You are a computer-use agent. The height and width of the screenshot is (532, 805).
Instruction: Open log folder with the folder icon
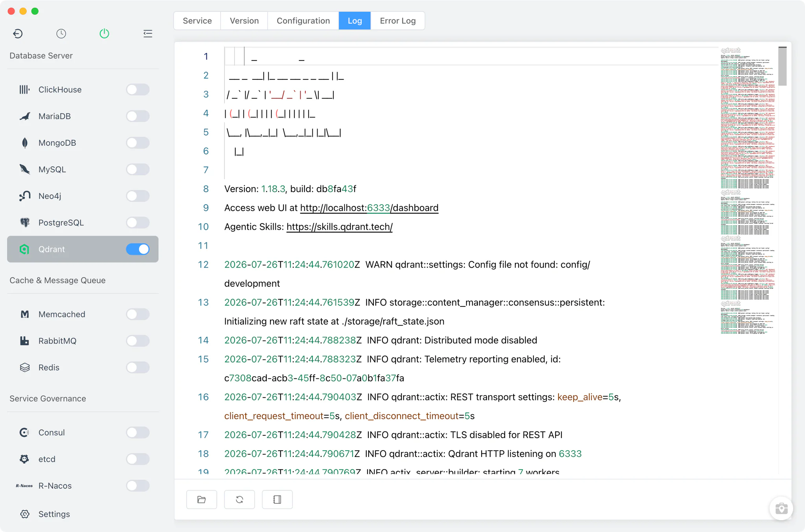coord(202,499)
